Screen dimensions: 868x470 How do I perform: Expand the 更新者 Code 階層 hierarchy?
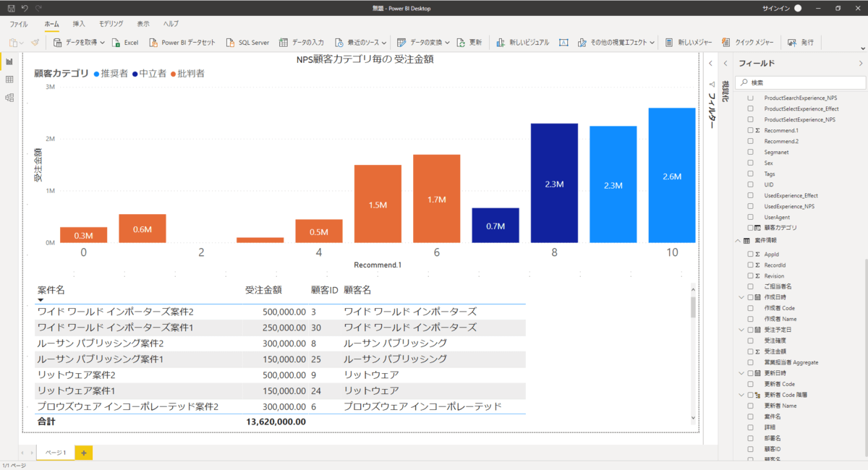click(x=741, y=395)
